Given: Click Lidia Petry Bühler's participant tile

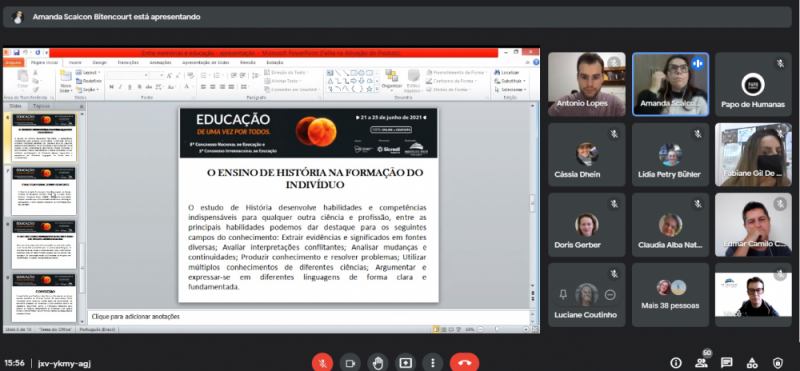Looking at the screenshot, I should coord(670,155).
